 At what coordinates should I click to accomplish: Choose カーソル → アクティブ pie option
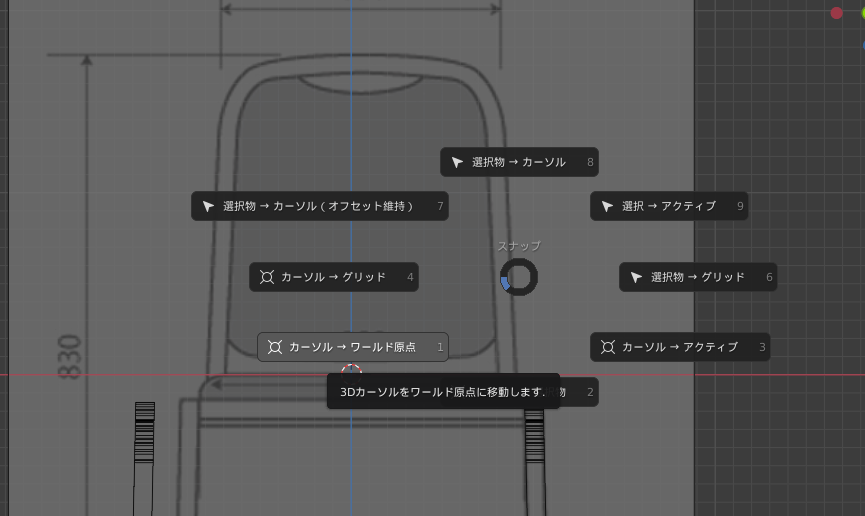[x=680, y=347]
